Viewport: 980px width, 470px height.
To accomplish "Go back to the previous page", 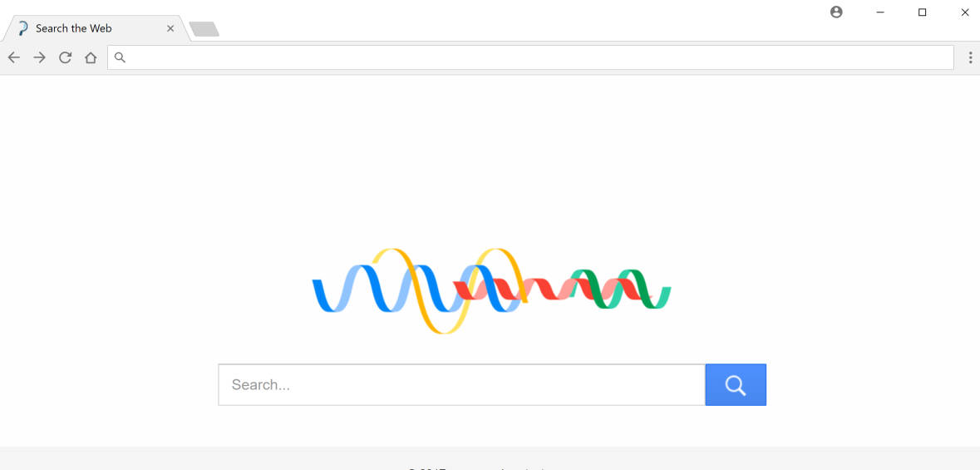I will pos(13,57).
